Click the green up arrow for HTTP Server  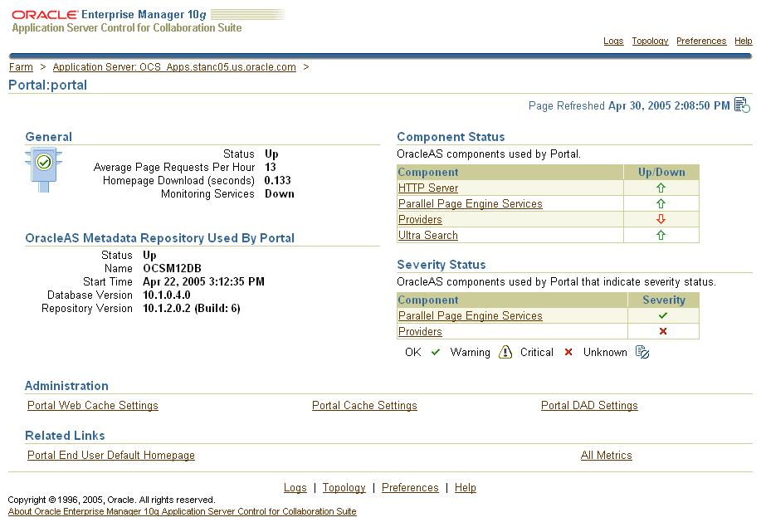661,188
